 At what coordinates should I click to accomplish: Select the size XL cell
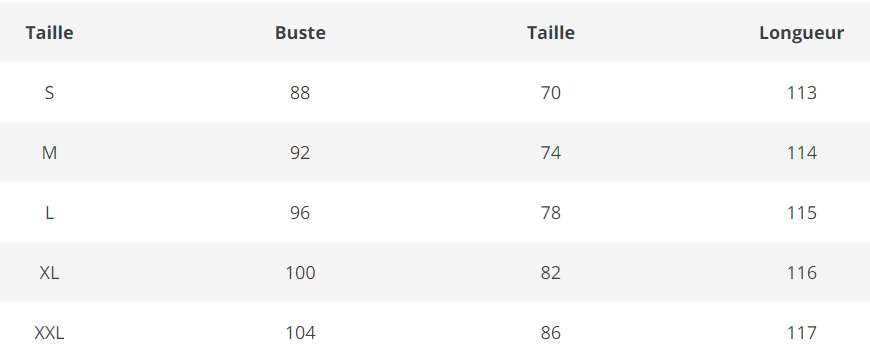49,272
